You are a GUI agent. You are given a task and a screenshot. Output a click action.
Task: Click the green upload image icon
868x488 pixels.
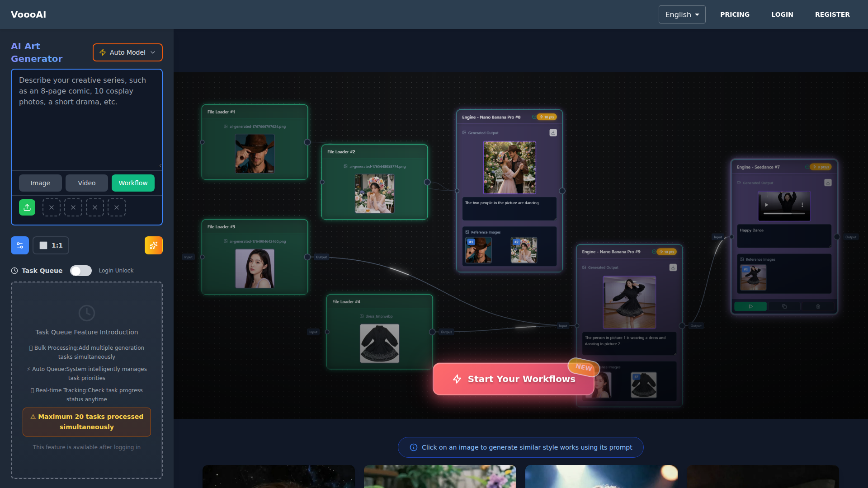point(27,207)
